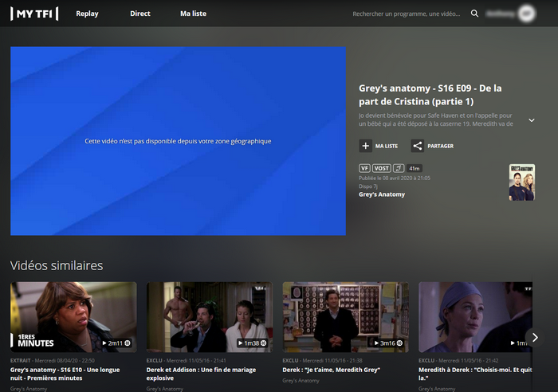The height and width of the screenshot is (392, 558).
Task: Click the geographic zone unavailable message
Action: click(x=178, y=141)
